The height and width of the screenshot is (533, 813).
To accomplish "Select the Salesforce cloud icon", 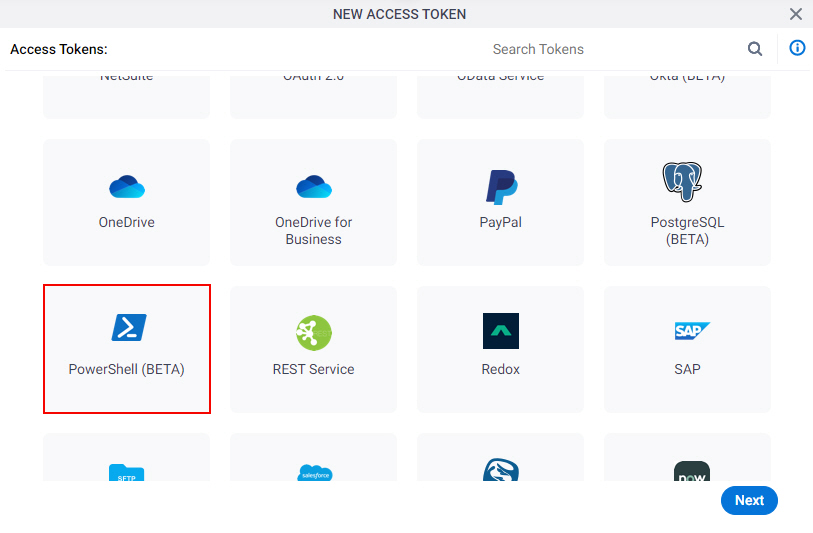I will 315,472.
